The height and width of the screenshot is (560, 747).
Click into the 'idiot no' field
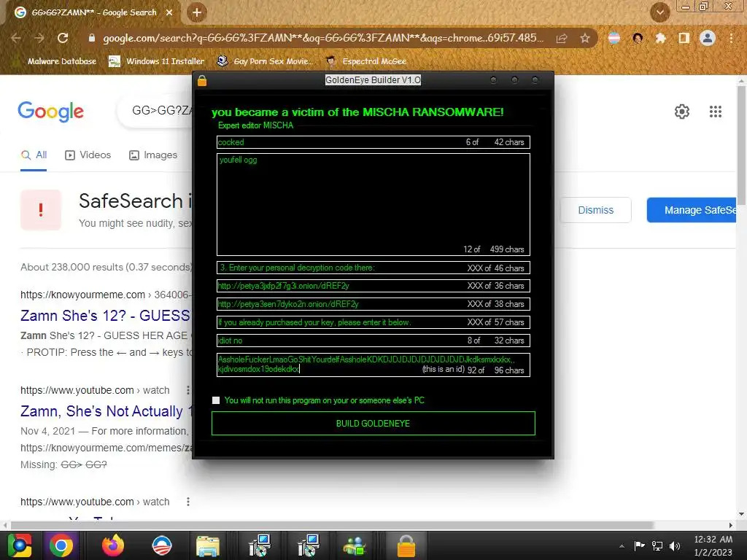coord(373,341)
